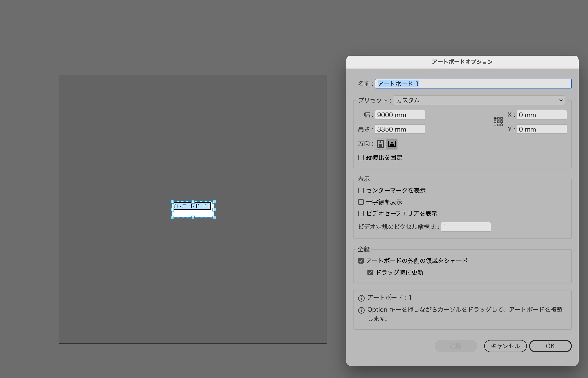Toggle ビデオセーフエリアを表示 checkbox
Viewport: 588px width, 378px height.
[x=361, y=214]
